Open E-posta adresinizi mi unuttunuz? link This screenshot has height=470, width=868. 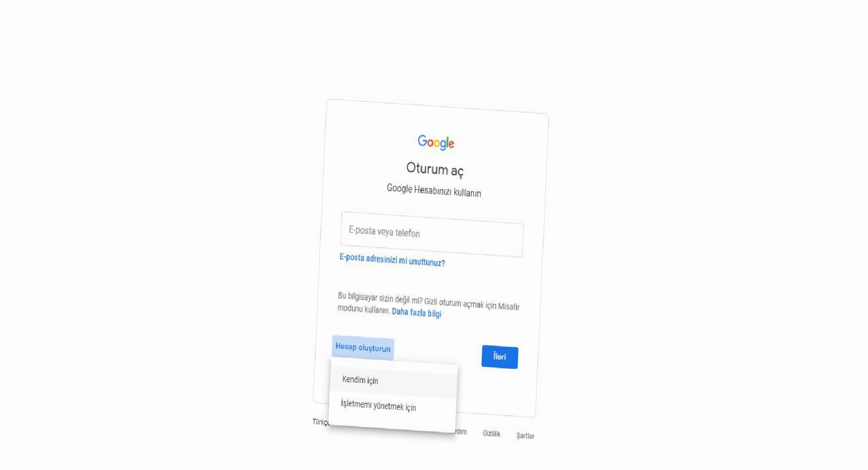tap(392, 260)
